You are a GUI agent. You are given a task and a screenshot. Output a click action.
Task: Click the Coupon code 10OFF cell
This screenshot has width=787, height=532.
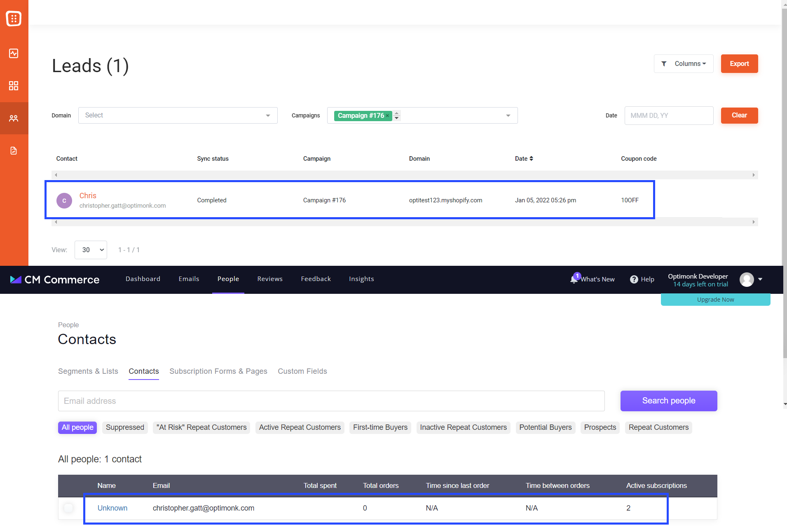[x=630, y=200]
